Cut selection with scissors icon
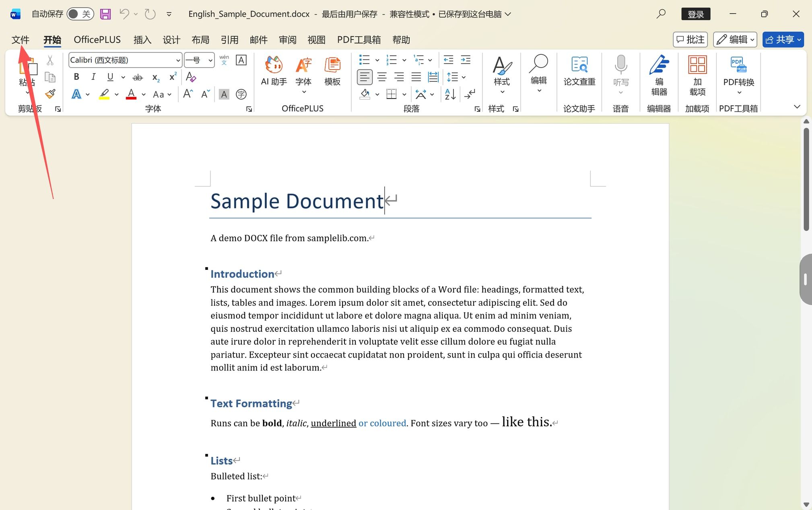Viewport: 812px width, 510px height. click(x=50, y=60)
